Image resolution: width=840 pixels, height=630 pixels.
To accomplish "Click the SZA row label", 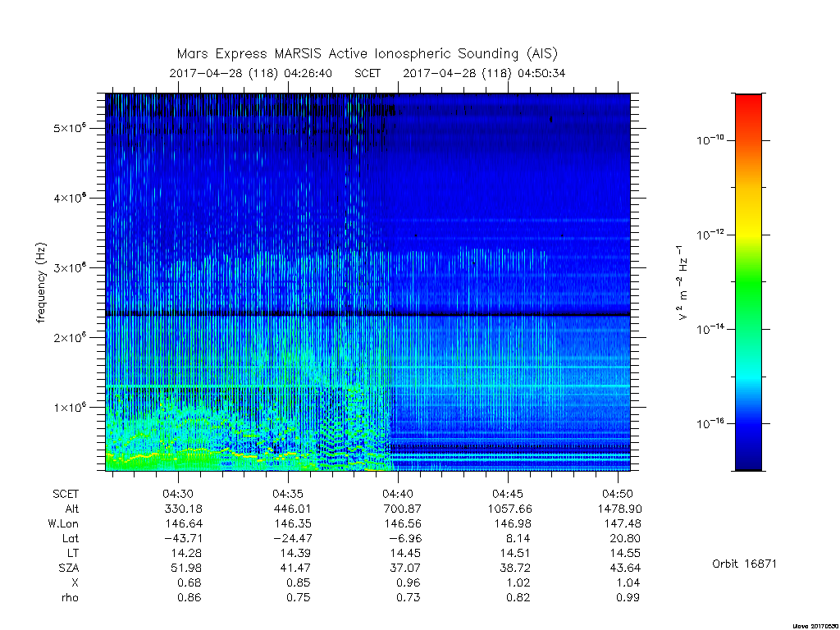I will pos(69,568).
